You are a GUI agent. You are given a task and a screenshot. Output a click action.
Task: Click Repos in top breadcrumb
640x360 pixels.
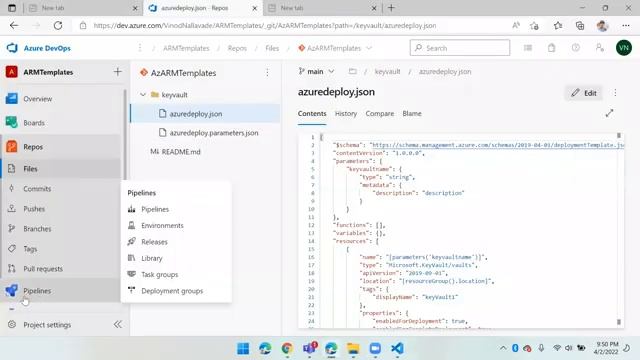coord(237,48)
